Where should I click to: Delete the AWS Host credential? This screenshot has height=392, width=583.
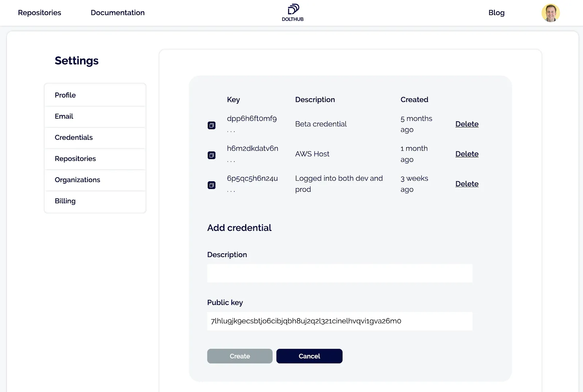(x=467, y=154)
